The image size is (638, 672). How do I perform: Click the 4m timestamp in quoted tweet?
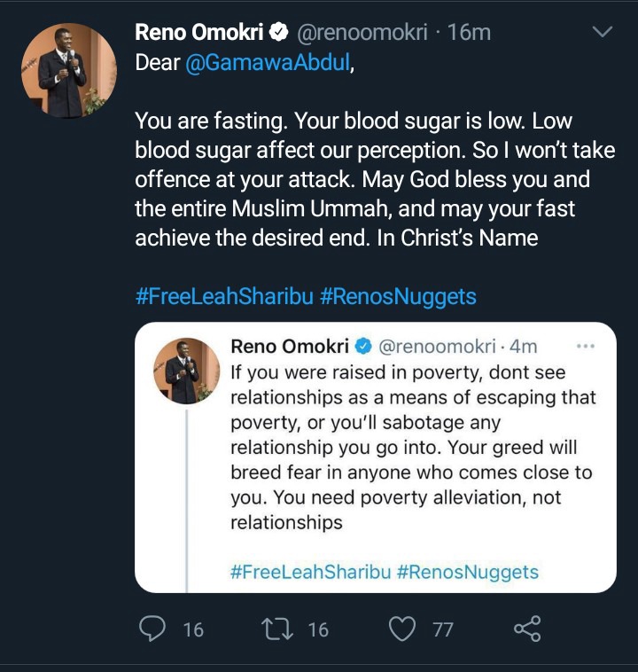[523, 347]
